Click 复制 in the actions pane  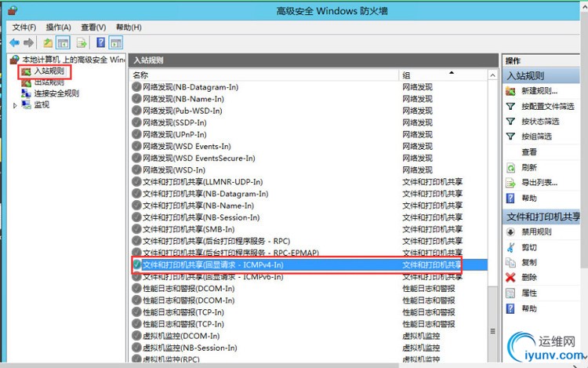coord(528,262)
